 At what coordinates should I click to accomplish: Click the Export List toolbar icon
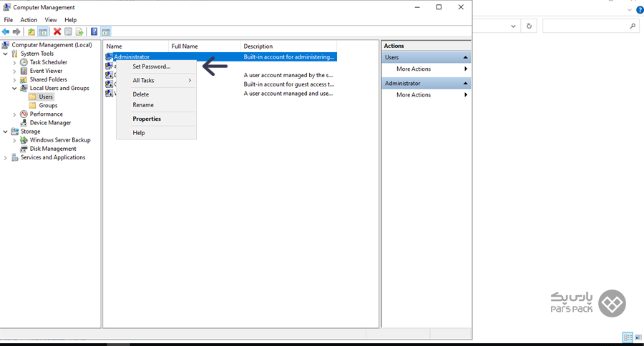pyautogui.click(x=79, y=31)
